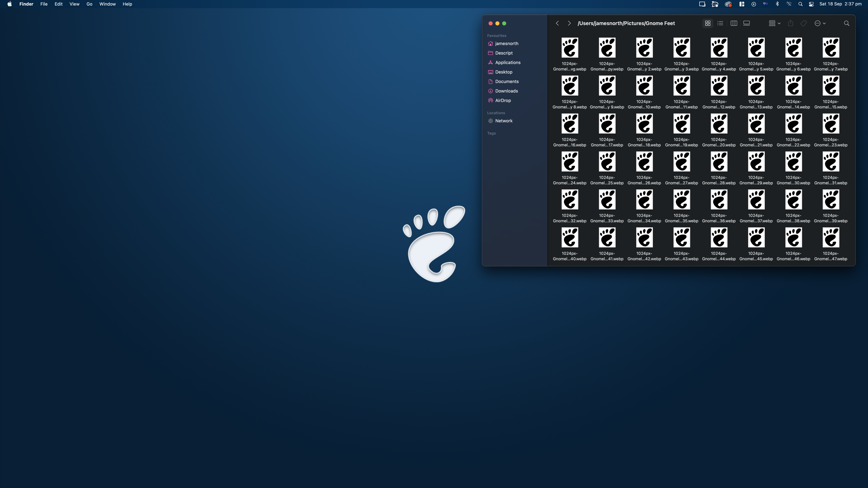Start a search in the Finder window
Image resolution: width=868 pixels, height=488 pixels.
(x=847, y=23)
